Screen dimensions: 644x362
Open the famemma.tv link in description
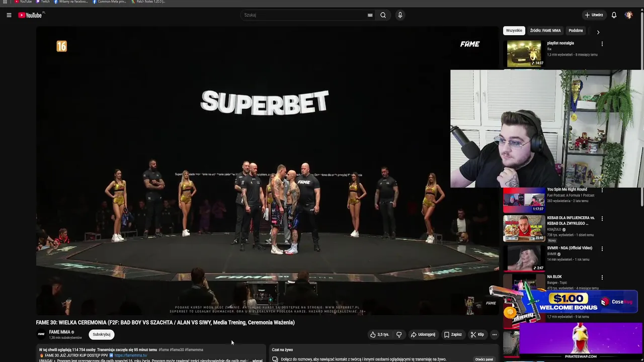tap(130, 355)
